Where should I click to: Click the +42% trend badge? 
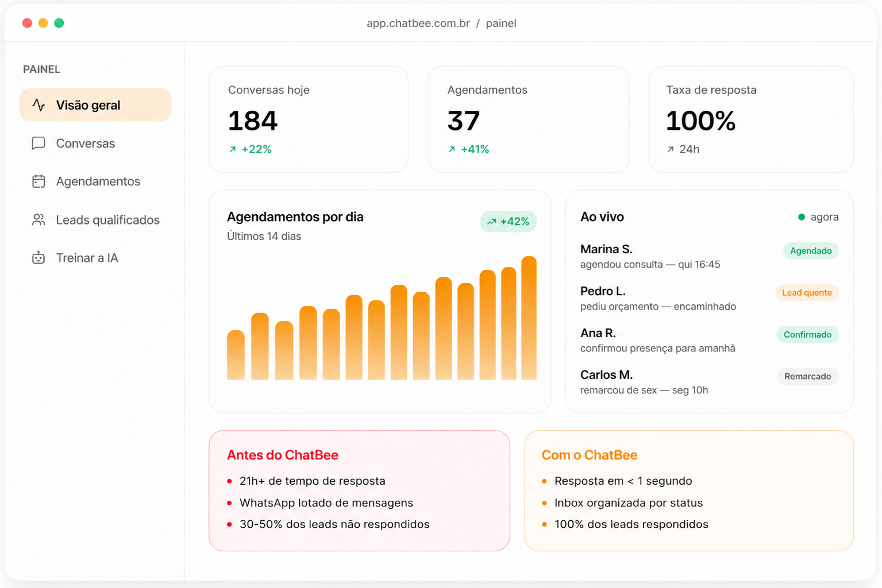point(509,222)
